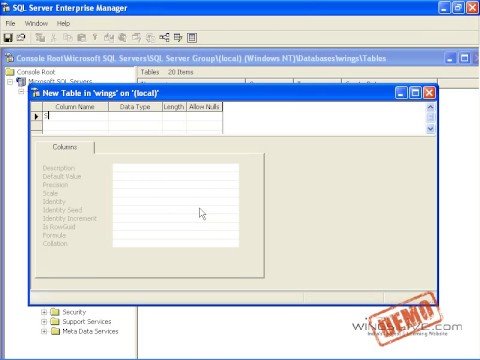Viewport: 480px width, 360px height.
Task: Collapse the Microsoft SQL Servers node
Action: [x=10, y=81]
